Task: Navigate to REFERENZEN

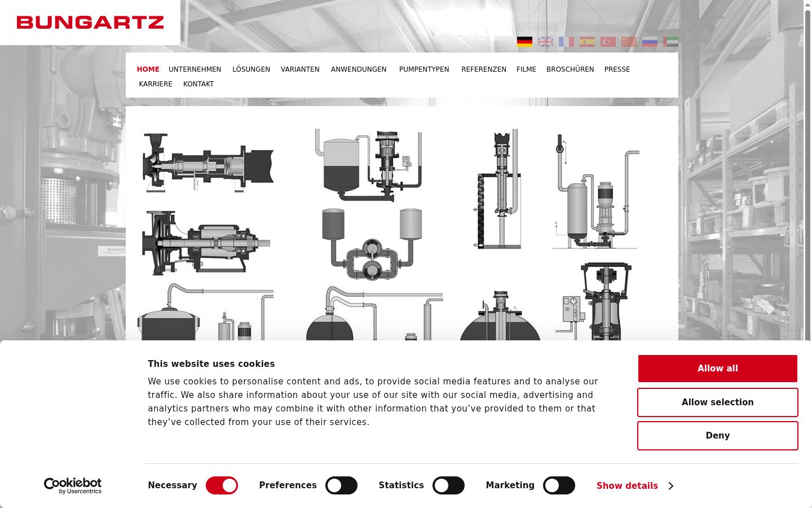Action: [x=484, y=69]
